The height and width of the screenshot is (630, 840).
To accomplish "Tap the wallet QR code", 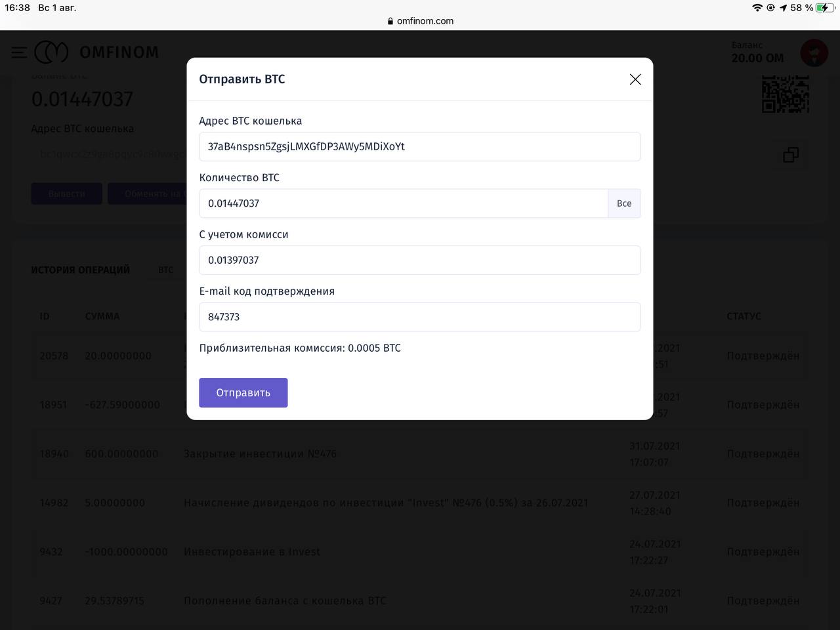I will tap(785, 94).
